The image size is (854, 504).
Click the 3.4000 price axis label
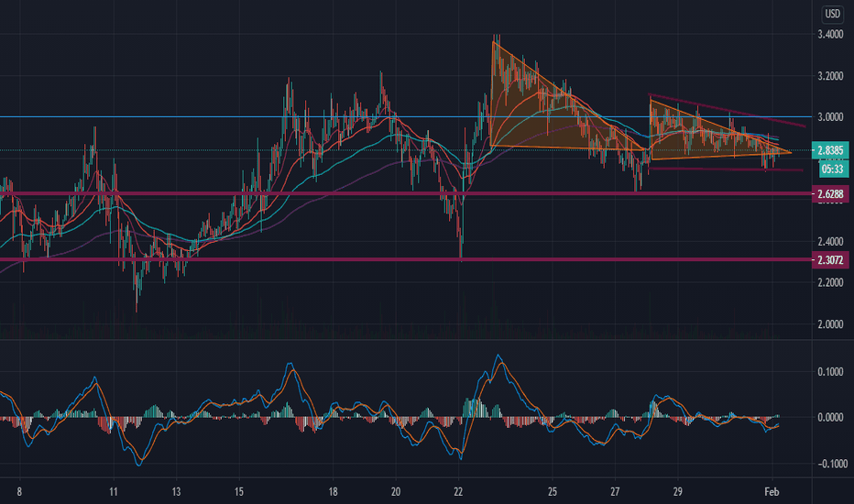[830, 34]
